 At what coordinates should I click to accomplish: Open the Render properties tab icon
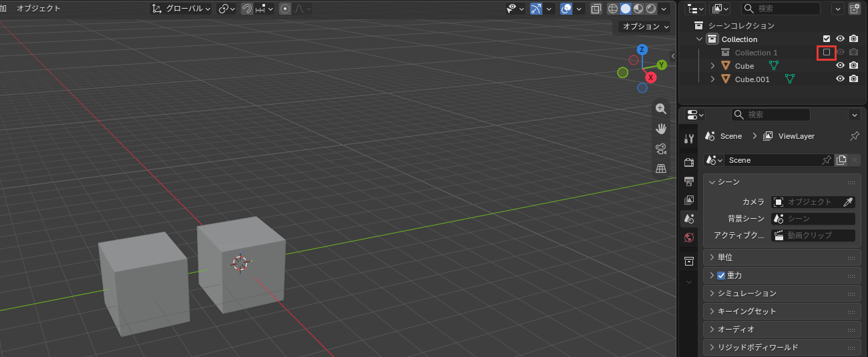(689, 162)
